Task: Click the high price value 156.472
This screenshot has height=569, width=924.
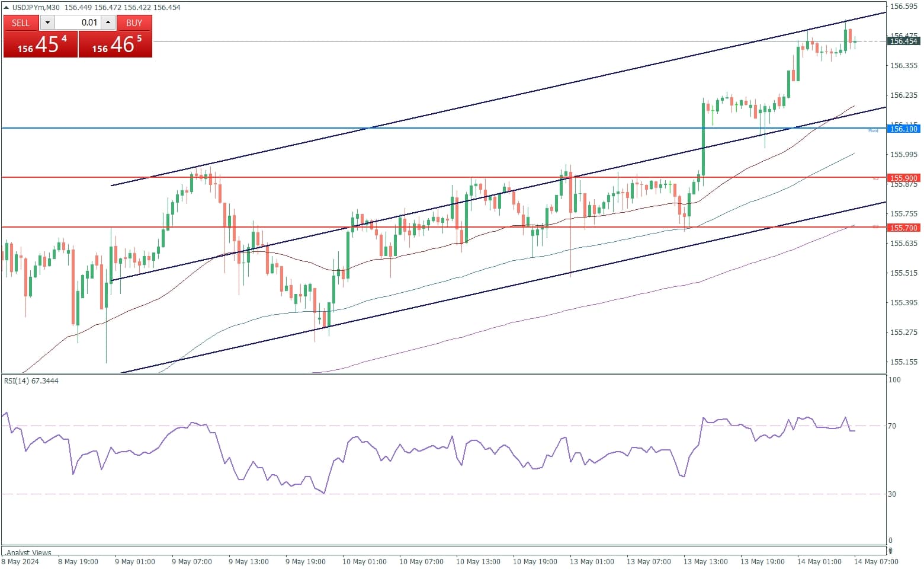Action: tap(108, 8)
